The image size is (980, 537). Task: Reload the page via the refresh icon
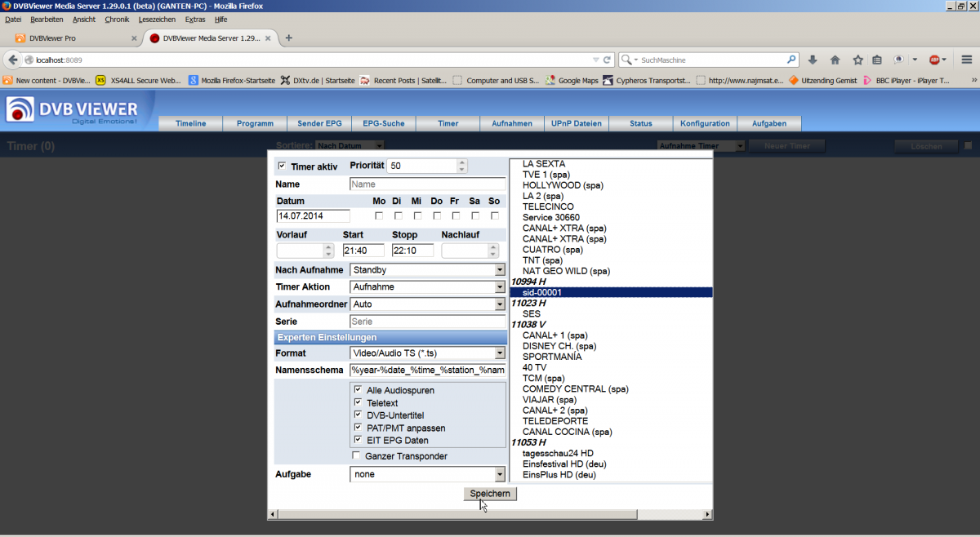[x=607, y=60]
